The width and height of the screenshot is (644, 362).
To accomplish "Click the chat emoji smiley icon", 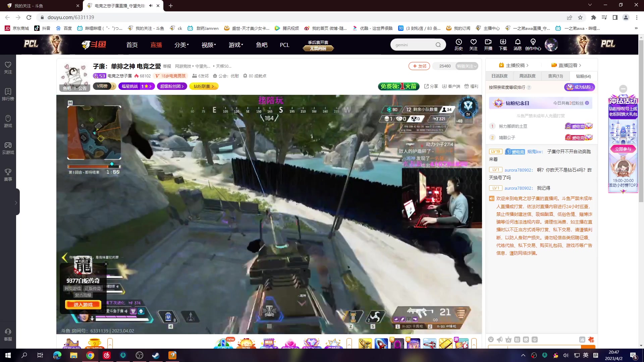I will point(491,340).
